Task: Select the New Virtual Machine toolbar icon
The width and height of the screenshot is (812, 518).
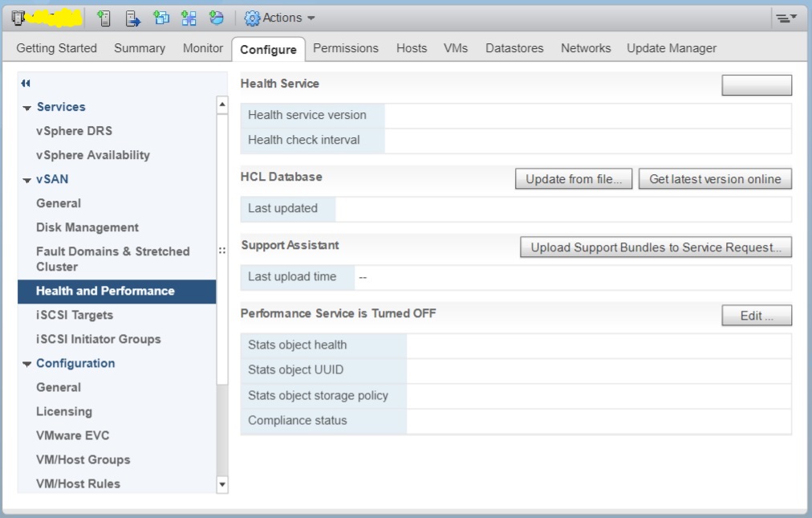Action: point(164,16)
